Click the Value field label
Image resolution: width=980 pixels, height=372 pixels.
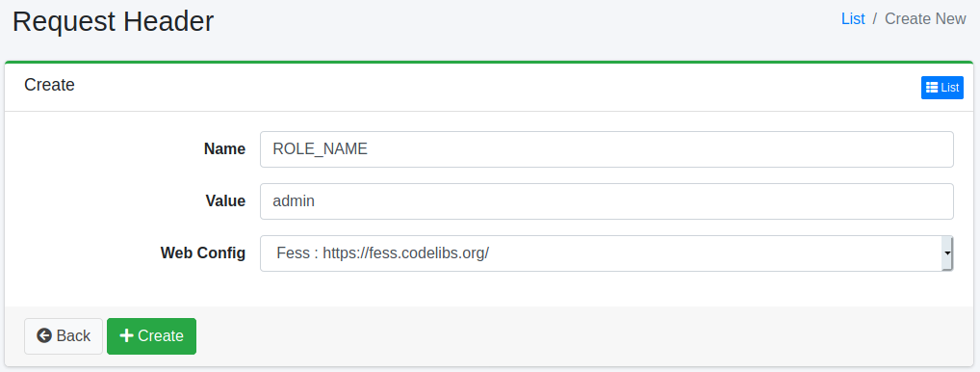pos(225,201)
